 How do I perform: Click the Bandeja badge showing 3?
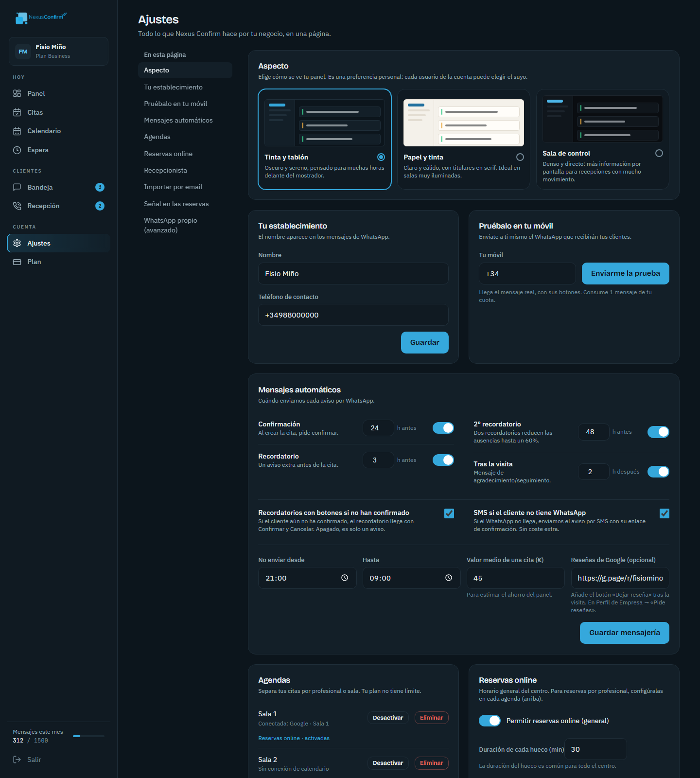pos(100,187)
